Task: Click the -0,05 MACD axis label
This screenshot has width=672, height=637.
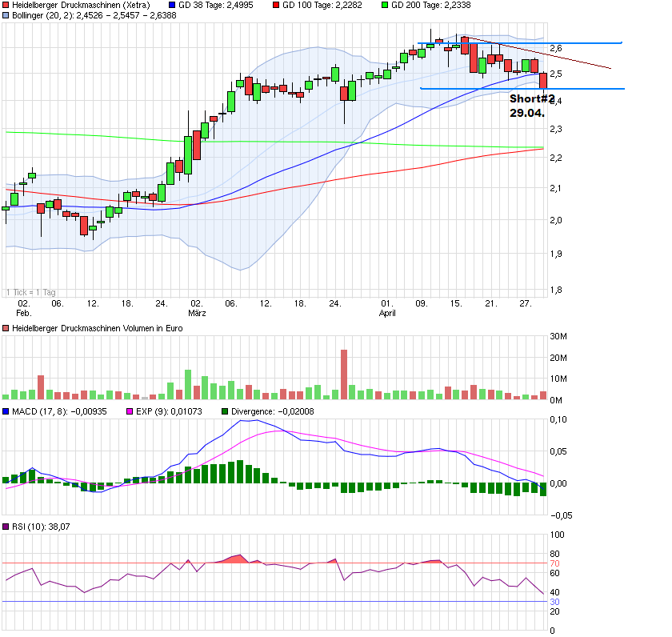Action: 562,515
